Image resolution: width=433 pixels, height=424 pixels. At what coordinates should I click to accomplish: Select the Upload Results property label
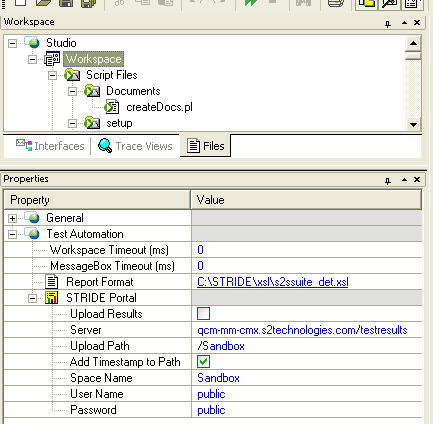coord(106,314)
